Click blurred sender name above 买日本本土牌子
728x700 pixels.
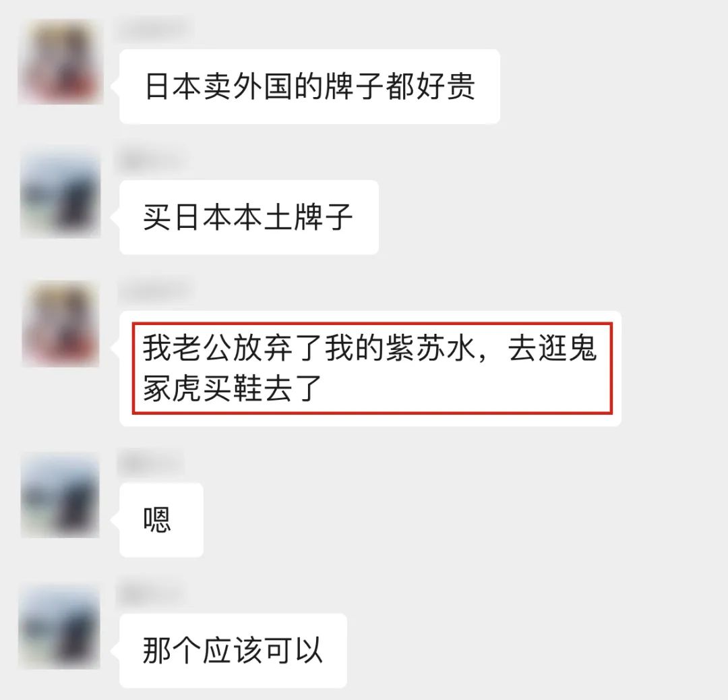coord(152,160)
